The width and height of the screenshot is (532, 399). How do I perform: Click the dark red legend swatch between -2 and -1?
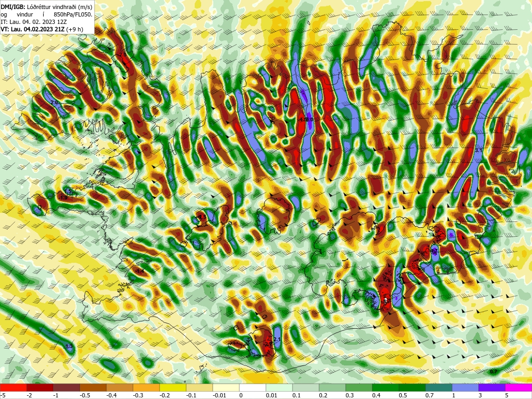(40, 388)
